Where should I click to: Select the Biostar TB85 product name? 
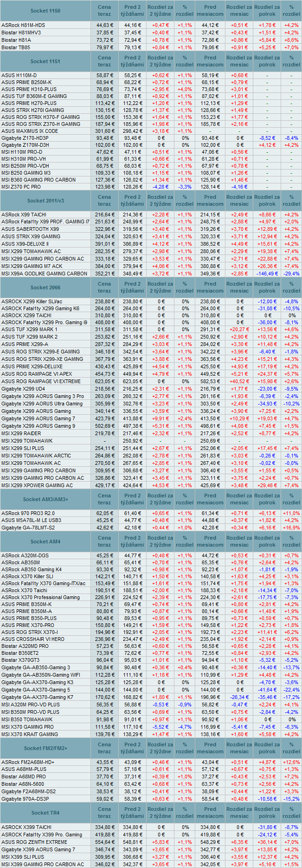(x=16, y=47)
